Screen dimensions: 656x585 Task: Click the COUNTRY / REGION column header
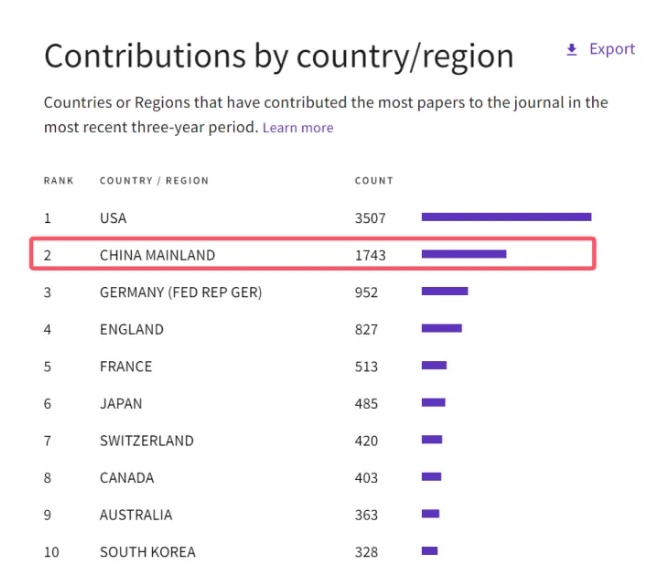pos(154,181)
